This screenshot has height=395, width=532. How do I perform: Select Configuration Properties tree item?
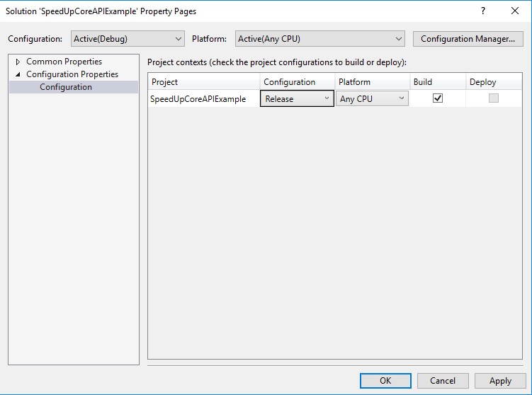coord(72,74)
